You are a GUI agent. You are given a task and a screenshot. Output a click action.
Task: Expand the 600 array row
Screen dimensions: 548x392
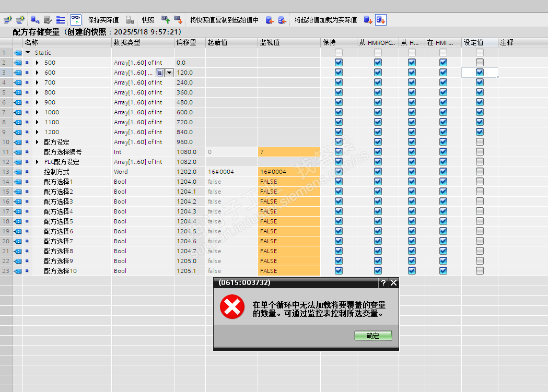(x=37, y=73)
